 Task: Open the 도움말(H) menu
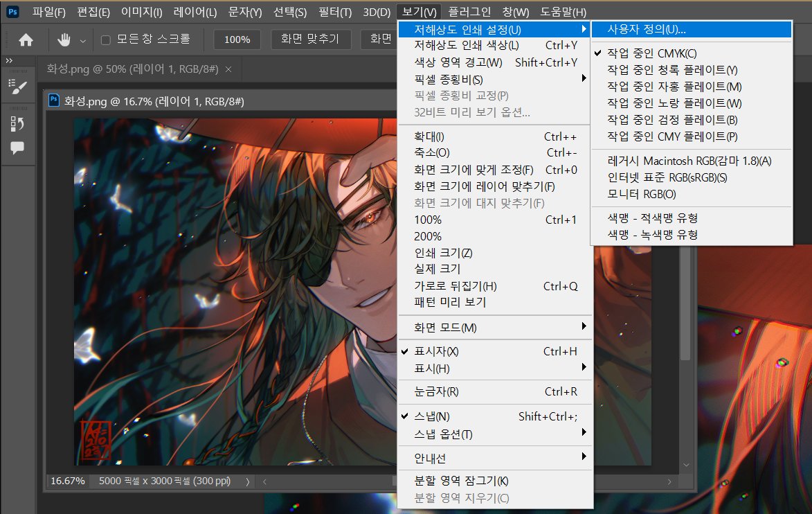coord(563,12)
